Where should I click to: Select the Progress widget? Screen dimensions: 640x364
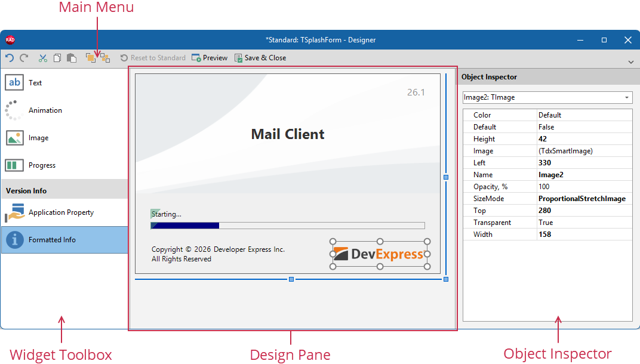[64, 165]
